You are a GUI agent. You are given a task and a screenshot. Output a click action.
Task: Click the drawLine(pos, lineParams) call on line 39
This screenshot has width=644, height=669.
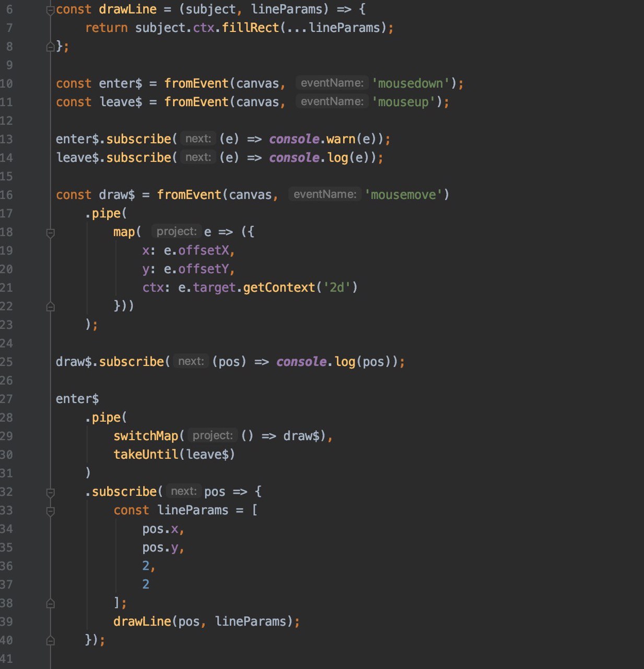[203, 621]
